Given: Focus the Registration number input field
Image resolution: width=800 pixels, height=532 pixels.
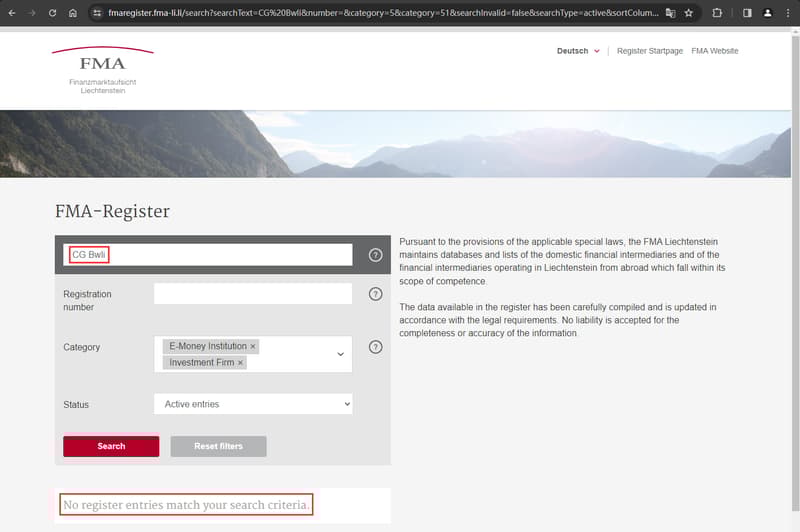Looking at the screenshot, I should [253, 294].
